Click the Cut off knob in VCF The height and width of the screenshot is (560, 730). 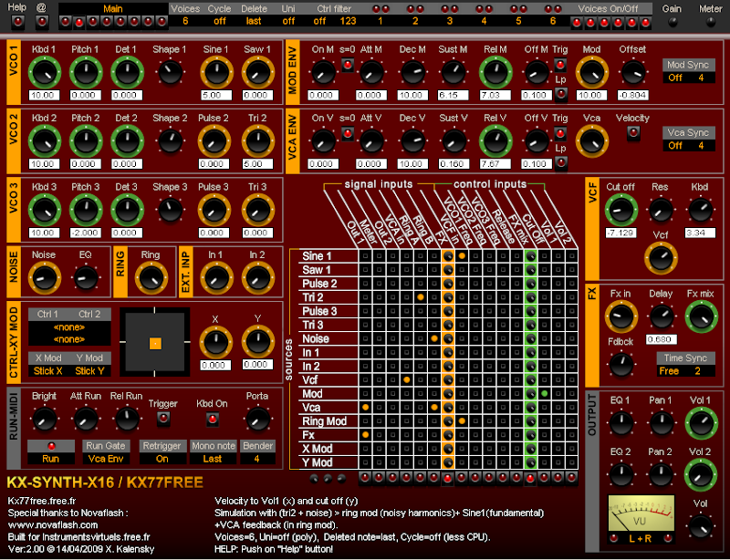[621, 211]
